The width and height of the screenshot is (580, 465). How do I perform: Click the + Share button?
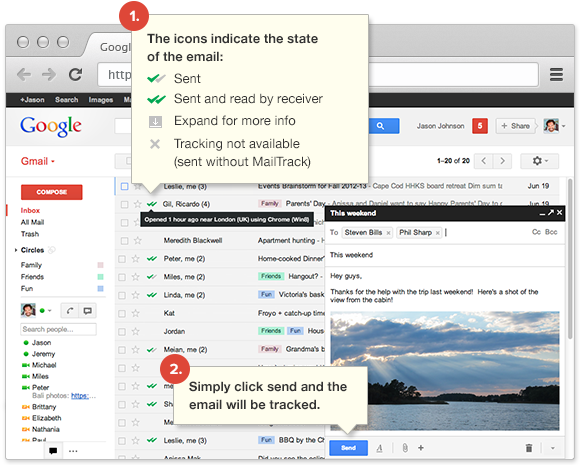point(516,126)
